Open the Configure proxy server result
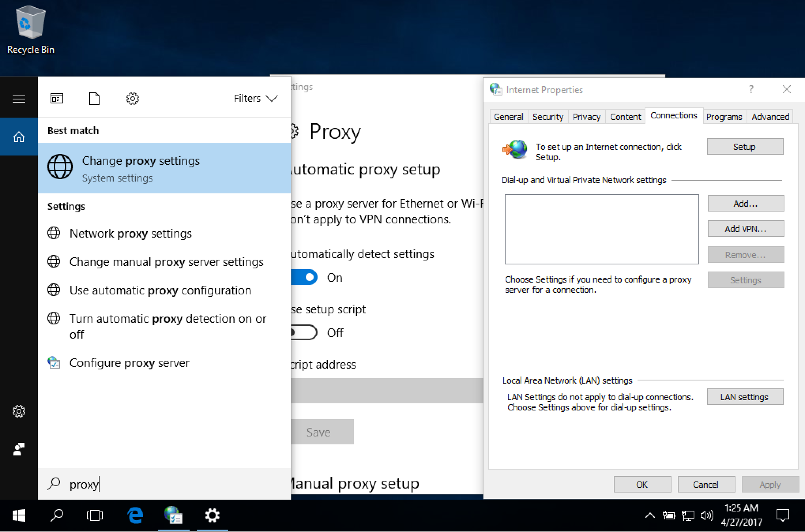 129,363
